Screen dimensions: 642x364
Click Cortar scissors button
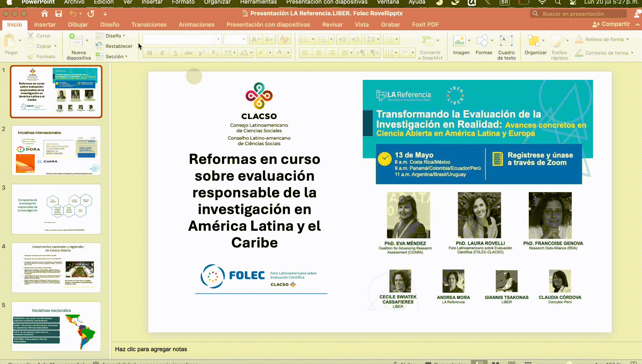pyautogui.click(x=39, y=36)
